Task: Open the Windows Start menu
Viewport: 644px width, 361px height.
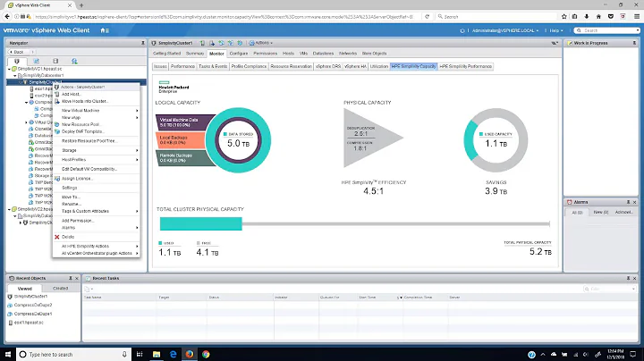Action: point(8,354)
